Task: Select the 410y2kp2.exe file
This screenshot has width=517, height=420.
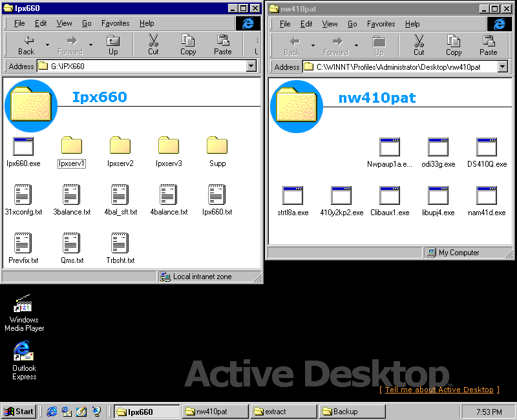Action: pos(341,202)
